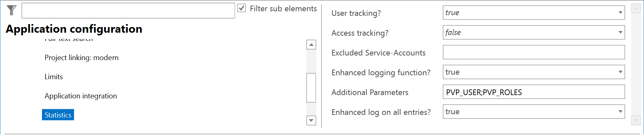Click the Excluded Service-Accounts input field
The width and height of the screenshot is (644, 135).
tap(533, 52)
